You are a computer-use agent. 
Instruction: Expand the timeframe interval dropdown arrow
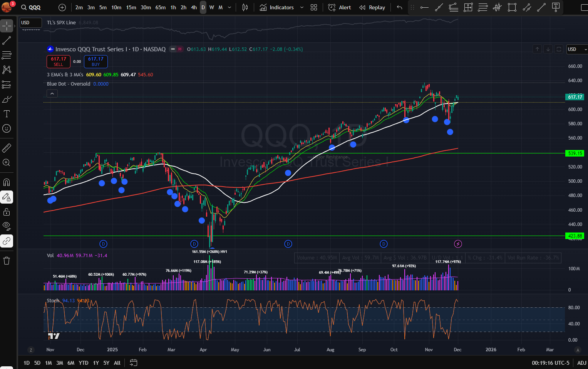point(230,7)
